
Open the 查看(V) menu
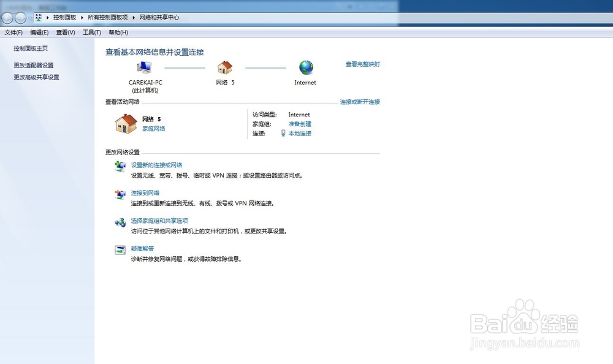(x=66, y=32)
